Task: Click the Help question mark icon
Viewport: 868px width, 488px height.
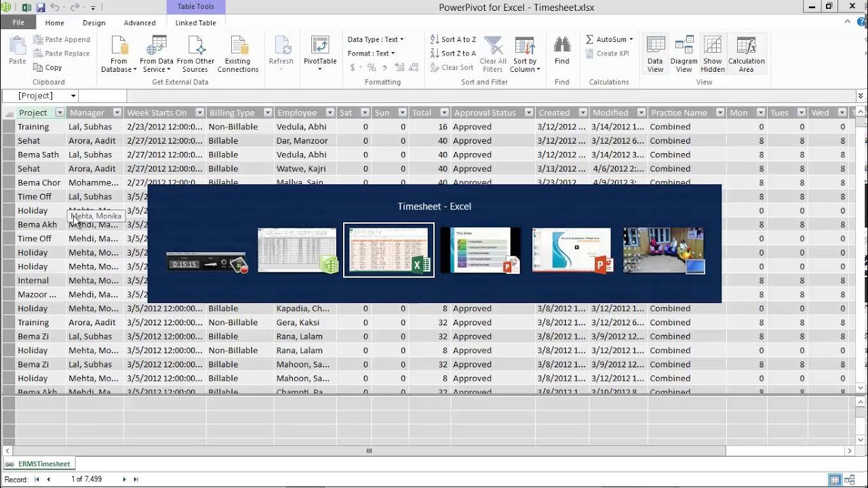Action: click(x=861, y=23)
